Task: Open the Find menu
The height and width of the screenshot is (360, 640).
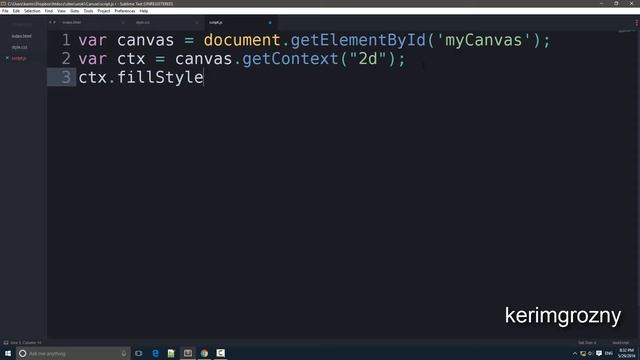Action: 49,11
